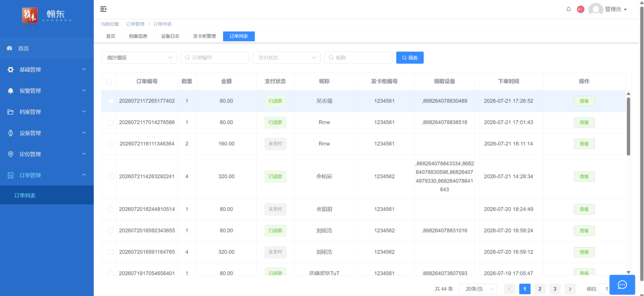Click the 下单时间 column header

pos(509,81)
